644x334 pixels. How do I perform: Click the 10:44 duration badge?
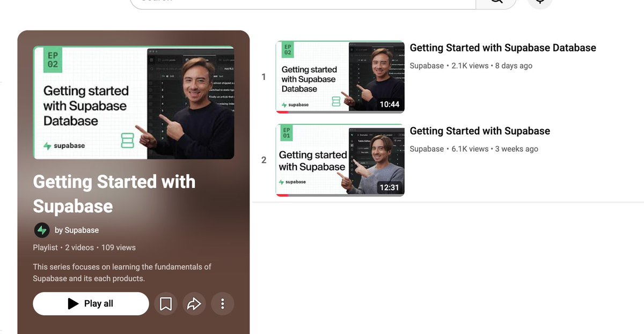coord(390,104)
